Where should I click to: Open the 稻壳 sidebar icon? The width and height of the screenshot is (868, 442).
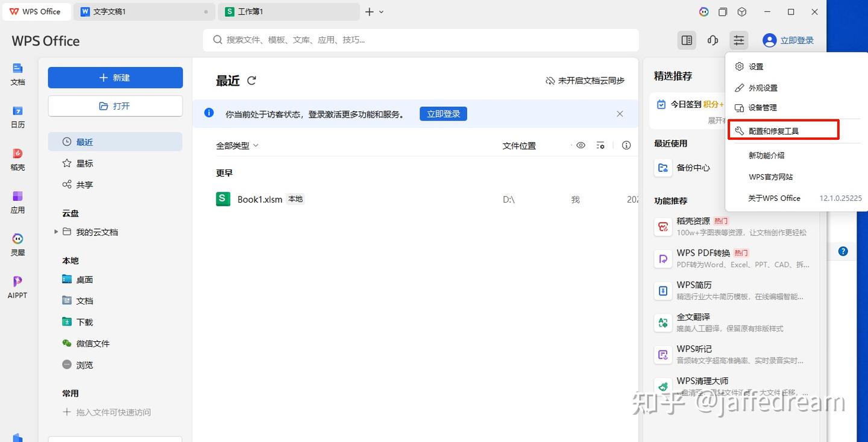(x=17, y=160)
